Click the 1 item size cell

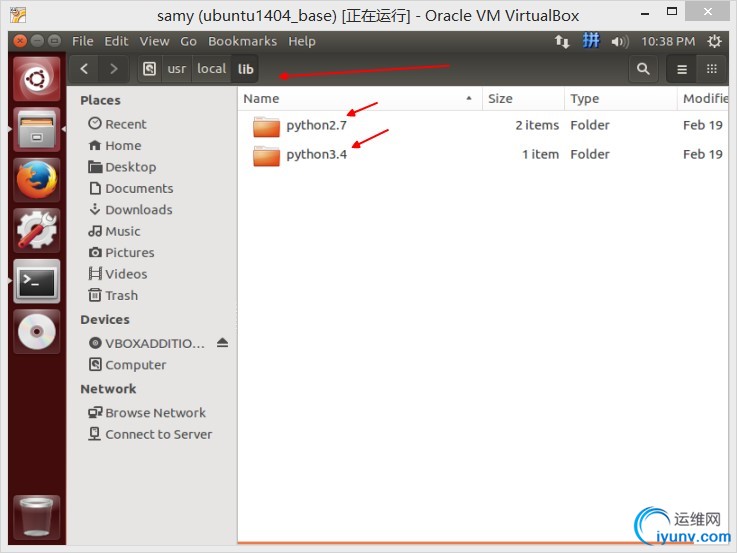541,155
